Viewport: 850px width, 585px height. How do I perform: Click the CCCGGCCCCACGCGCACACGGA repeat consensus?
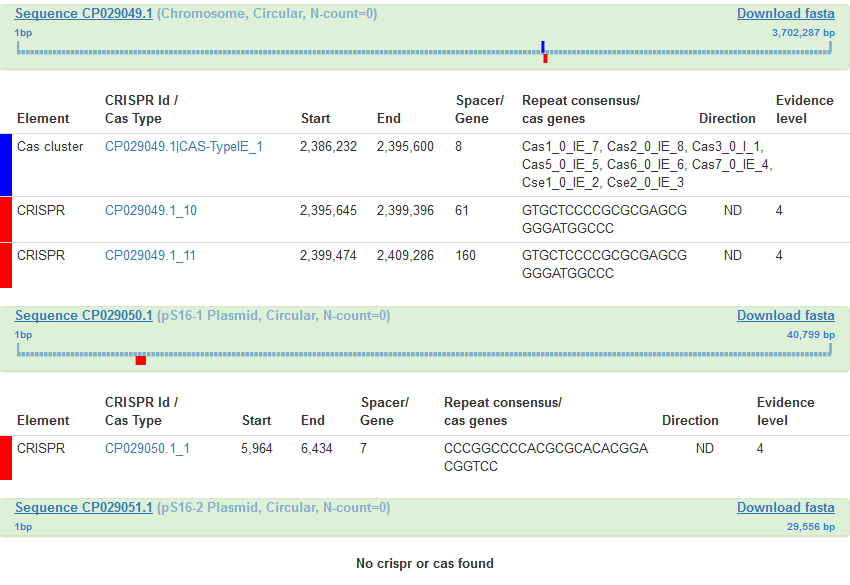click(x=546, y=457)
